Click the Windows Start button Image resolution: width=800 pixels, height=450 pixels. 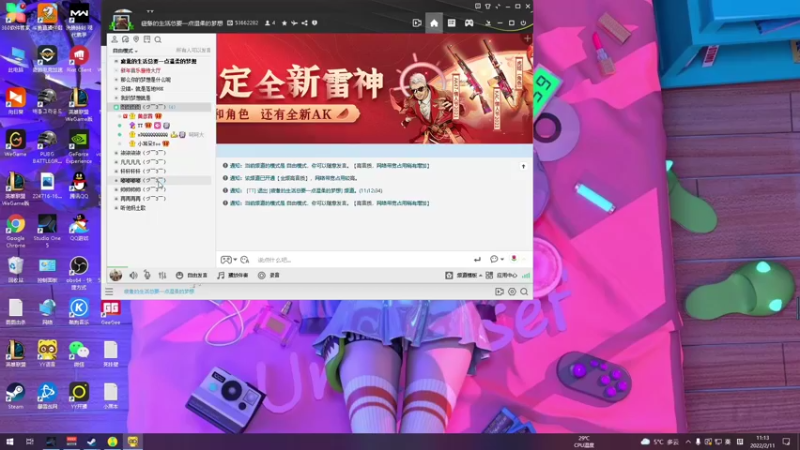click(x=10, y=442)
